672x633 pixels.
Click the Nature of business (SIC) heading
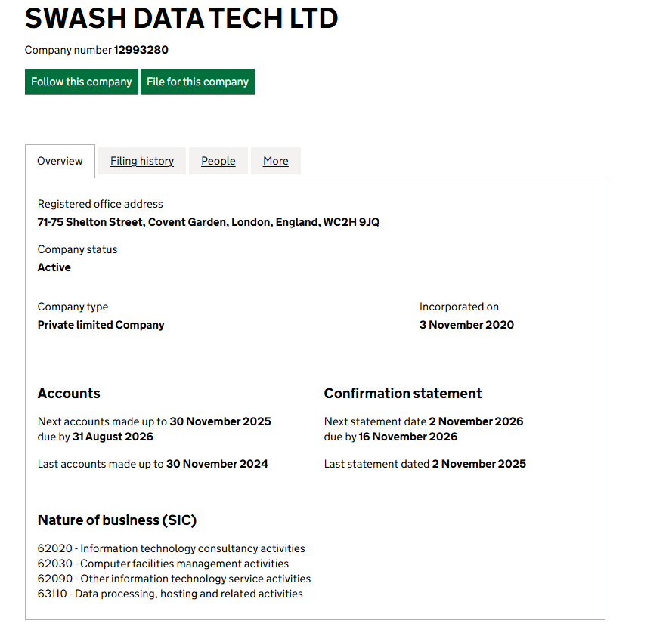[117, 520]
